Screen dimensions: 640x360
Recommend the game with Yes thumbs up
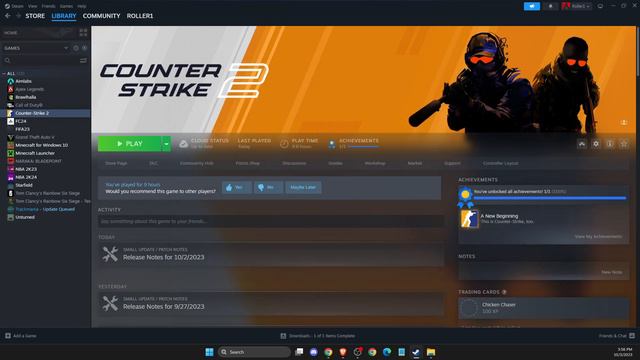(x=236, y=187)
